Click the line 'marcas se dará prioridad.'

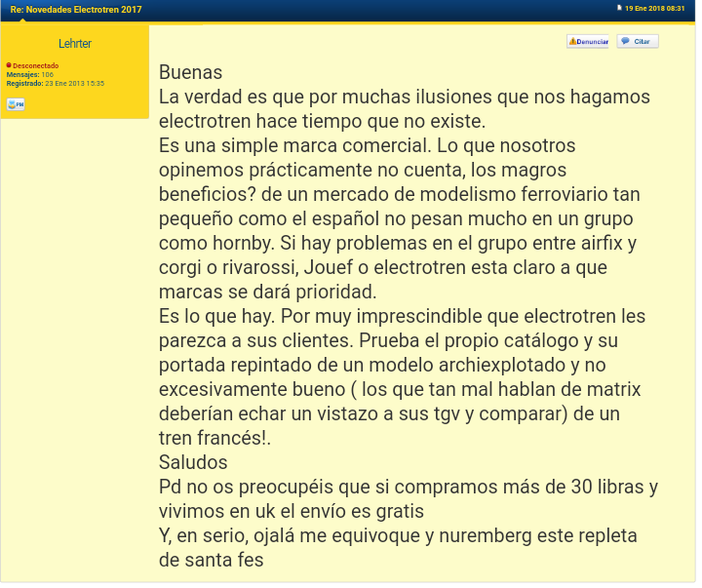pos(268,292)
